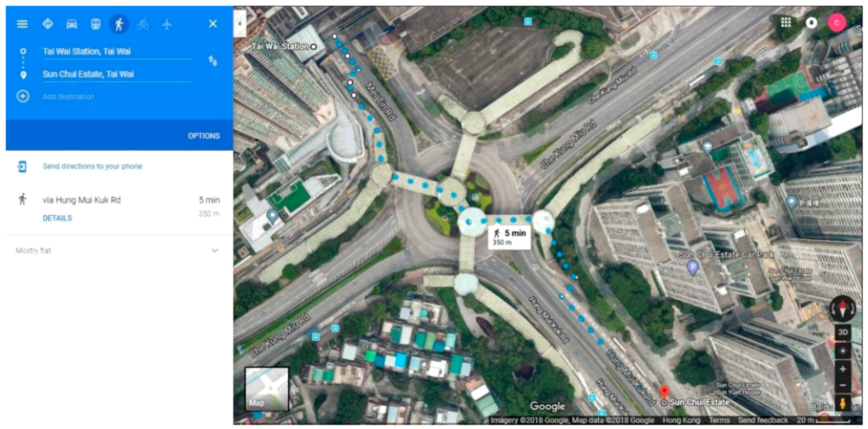Collapse the side panel arrow
The width and height of the screenshot is (868, 429).
[240, 24]
